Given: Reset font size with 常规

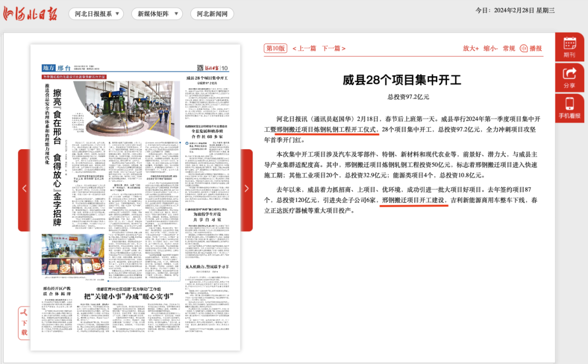Looking at the screenshot, I should [509, 48].
